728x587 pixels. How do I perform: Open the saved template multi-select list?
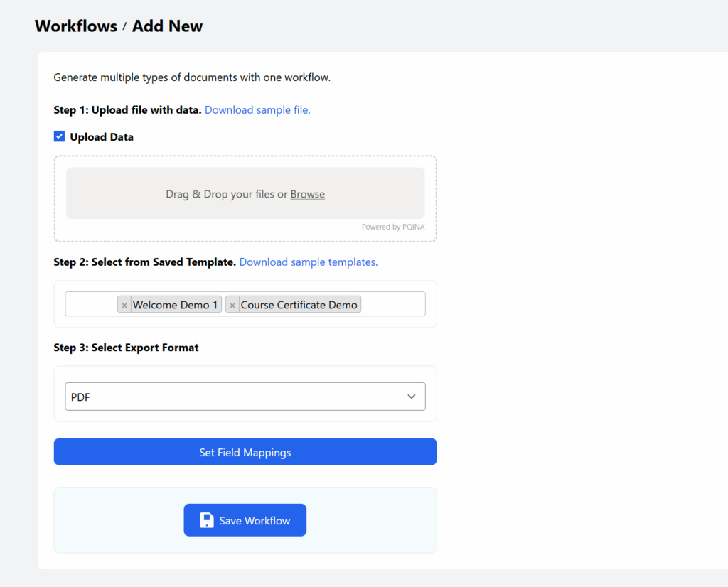pyautogui.click(x=392, y=304)
